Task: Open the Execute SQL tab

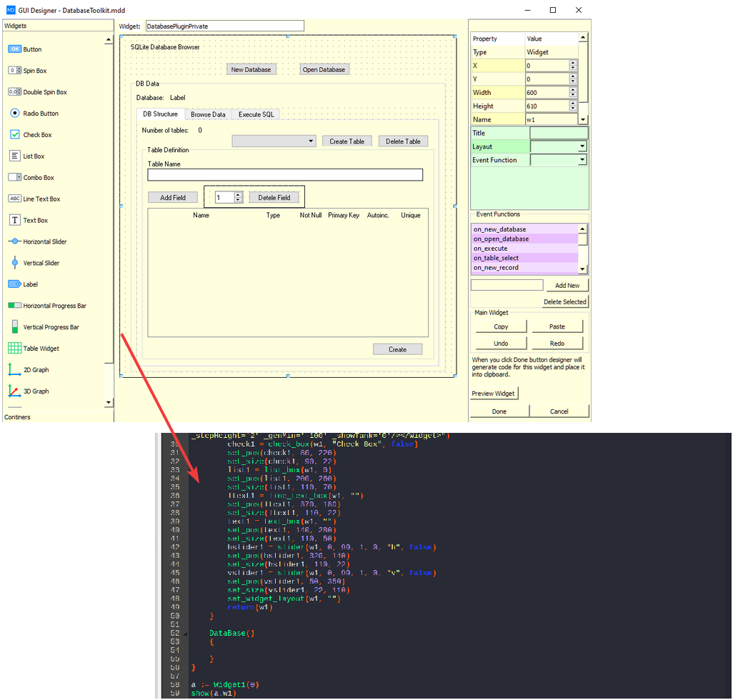Action: coord(256,114)
